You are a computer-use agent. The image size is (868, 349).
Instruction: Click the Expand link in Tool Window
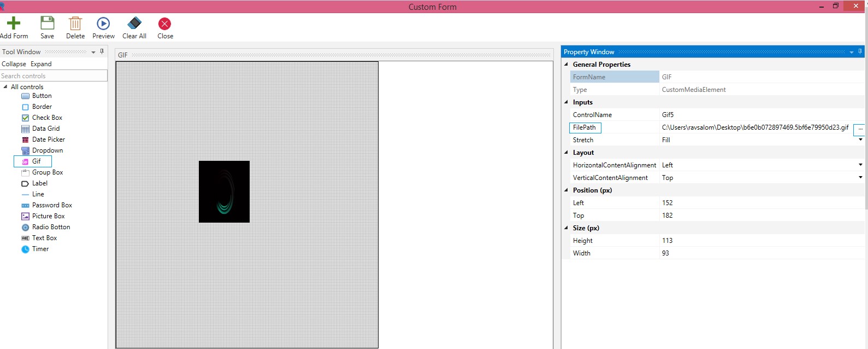(41, 64)
